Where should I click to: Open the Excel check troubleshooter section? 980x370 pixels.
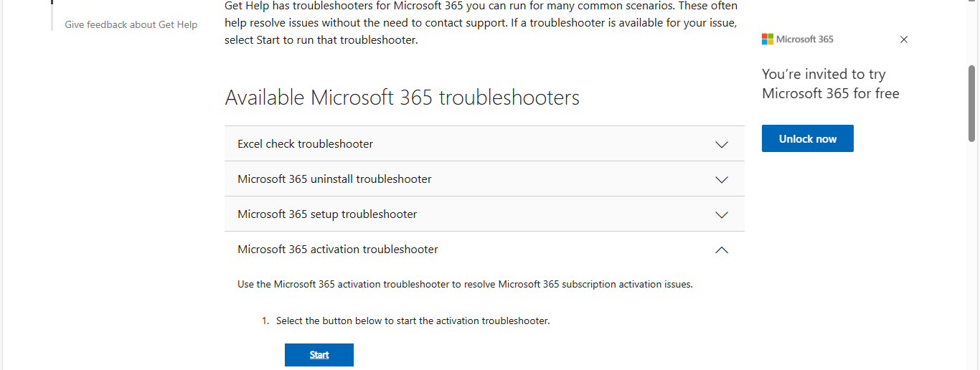pos(306,144)
